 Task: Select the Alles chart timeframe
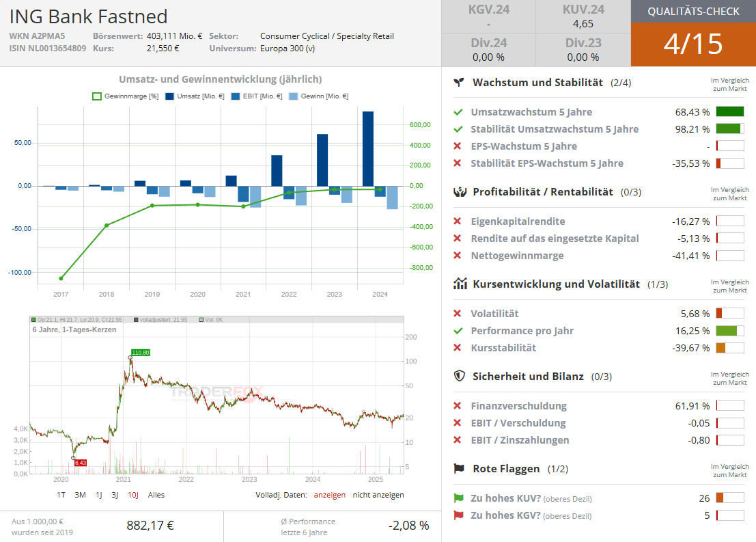click(x=156, y=495)
